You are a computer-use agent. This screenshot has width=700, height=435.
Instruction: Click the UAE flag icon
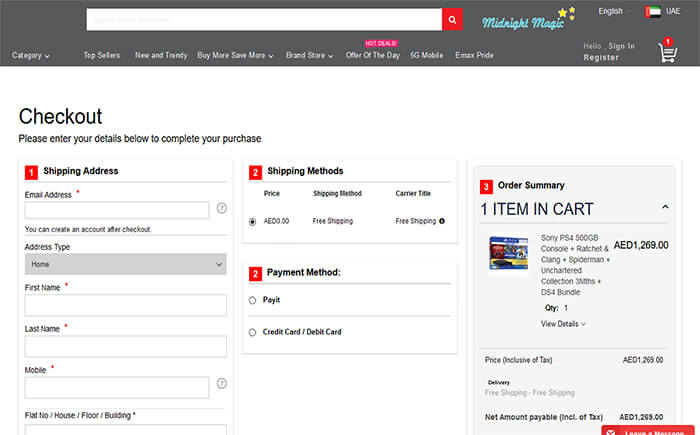point(653,12)
